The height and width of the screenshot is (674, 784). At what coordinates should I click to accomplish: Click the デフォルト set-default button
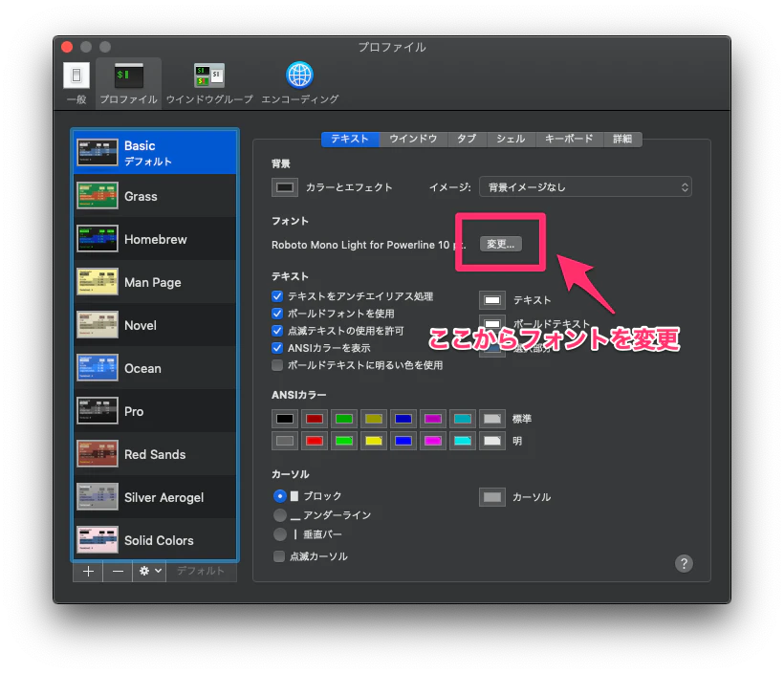coord(201,571)
